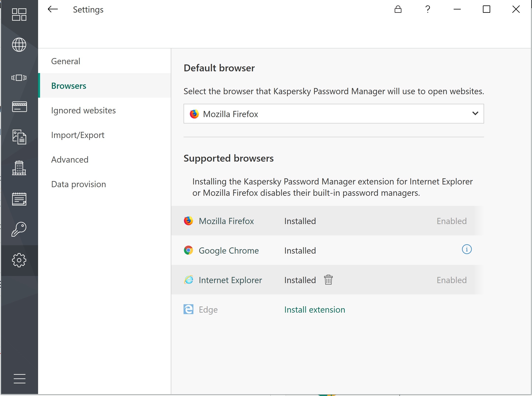
Task: Click the Google Chrome info icon
Action: (467, 249)
